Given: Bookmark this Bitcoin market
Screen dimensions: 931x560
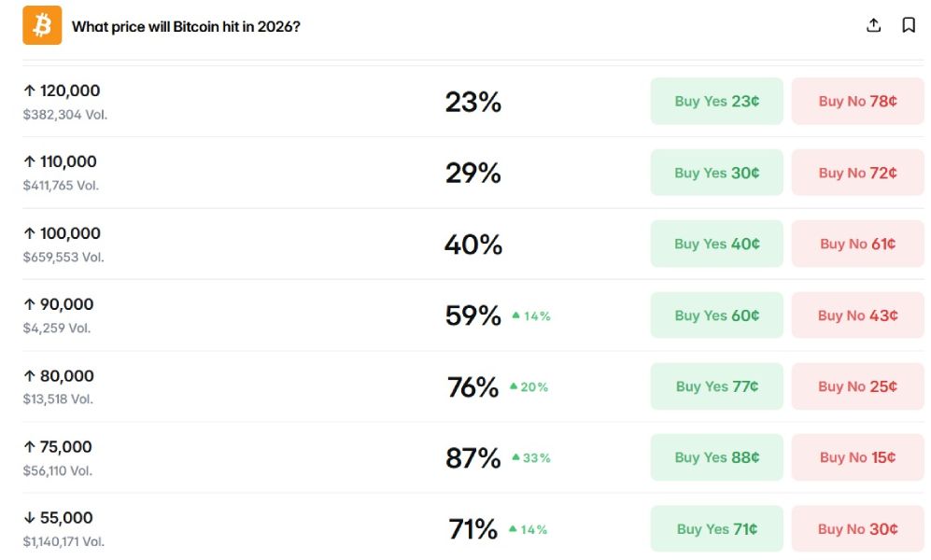Looking at the screenshot, I should pyautogui.click(x=909, y=25).
